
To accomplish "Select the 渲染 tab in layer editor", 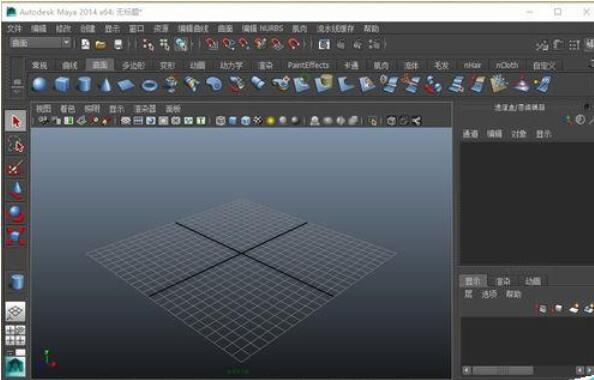I will coord(503,281).
